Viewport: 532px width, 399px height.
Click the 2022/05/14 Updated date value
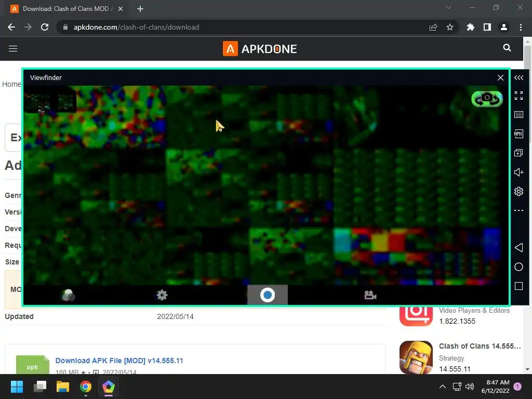(175, 316)
